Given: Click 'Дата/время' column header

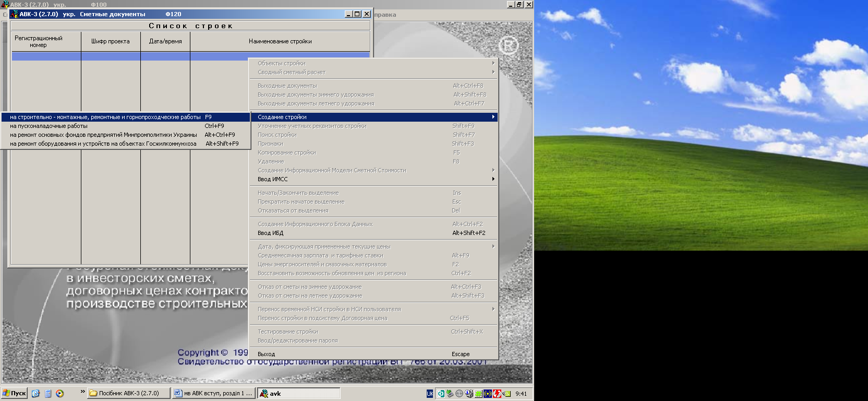Looking at the screenshot, I should click(165, 41).
